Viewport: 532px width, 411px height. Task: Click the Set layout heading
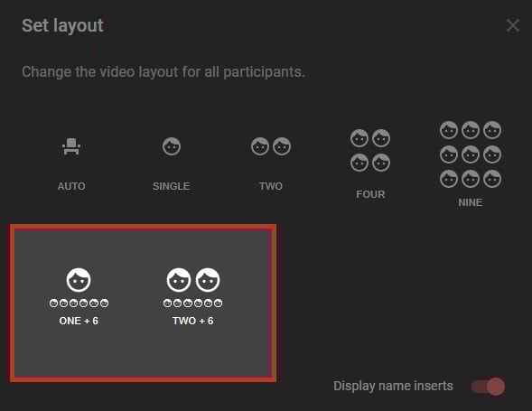62,26
